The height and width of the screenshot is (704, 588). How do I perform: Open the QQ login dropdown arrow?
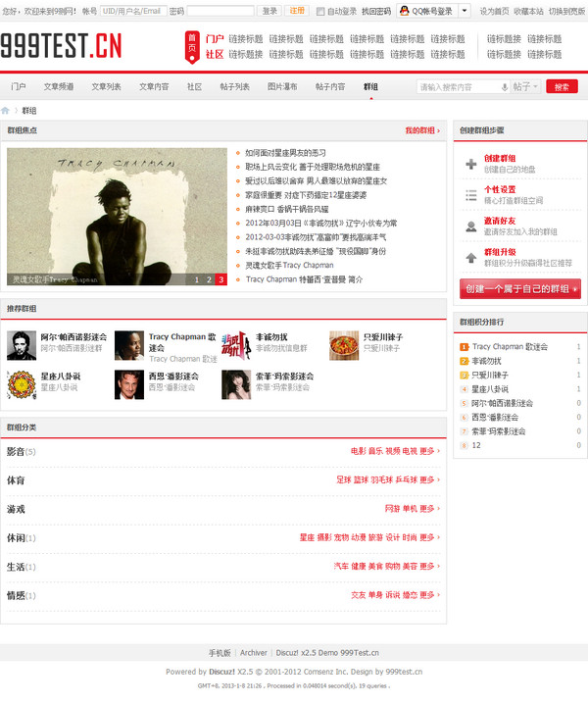click(x=465, y=11)
